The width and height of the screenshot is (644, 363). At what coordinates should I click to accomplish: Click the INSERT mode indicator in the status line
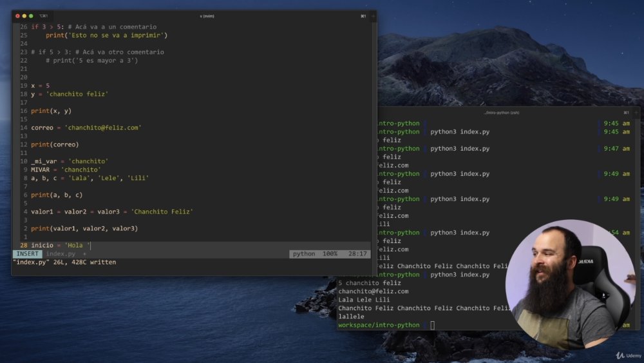(x=28, y=253)
